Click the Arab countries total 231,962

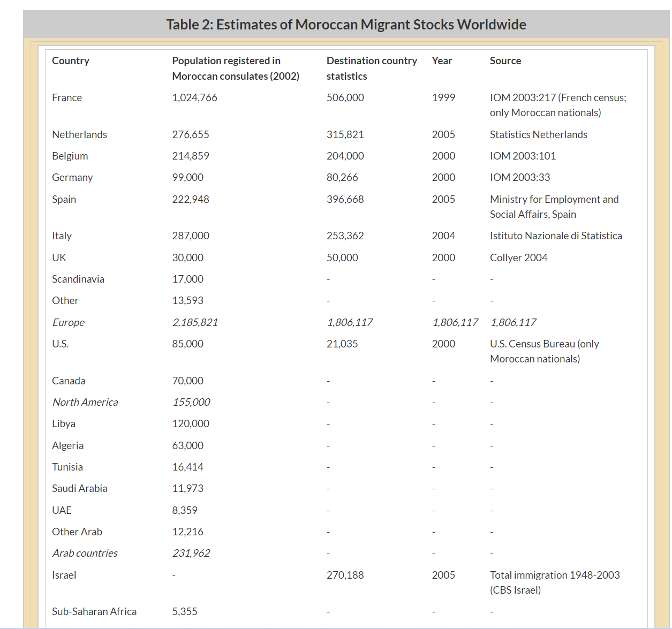pyautogui.click(x=191, y=553)
